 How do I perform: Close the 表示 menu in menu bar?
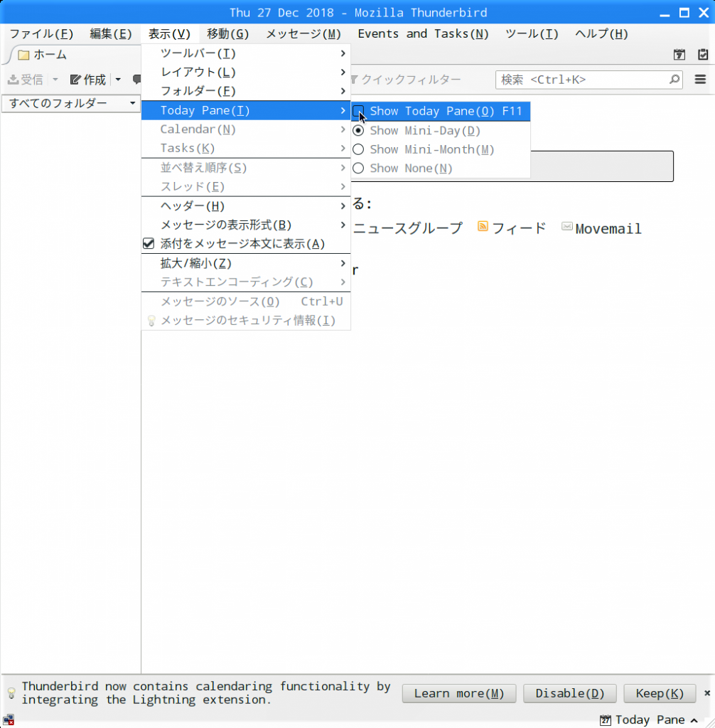[169, 34]
